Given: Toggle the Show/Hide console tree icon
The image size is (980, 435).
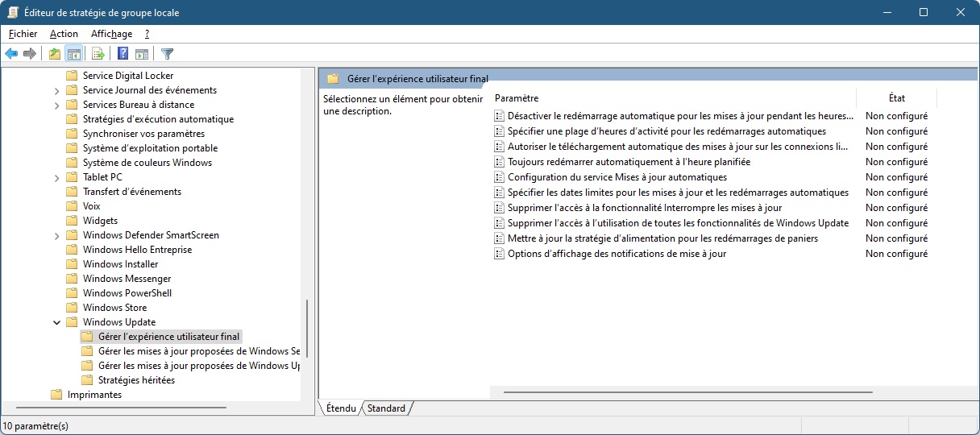Looking at the screenshot, I should [x=73, y=54].
